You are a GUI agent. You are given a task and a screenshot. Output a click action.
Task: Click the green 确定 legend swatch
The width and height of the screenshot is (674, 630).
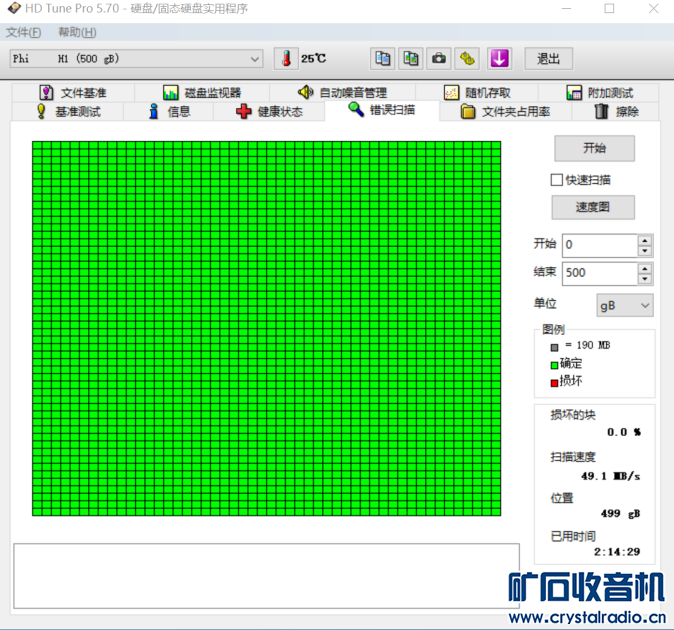pyautogui.click(x=555, y=365)
